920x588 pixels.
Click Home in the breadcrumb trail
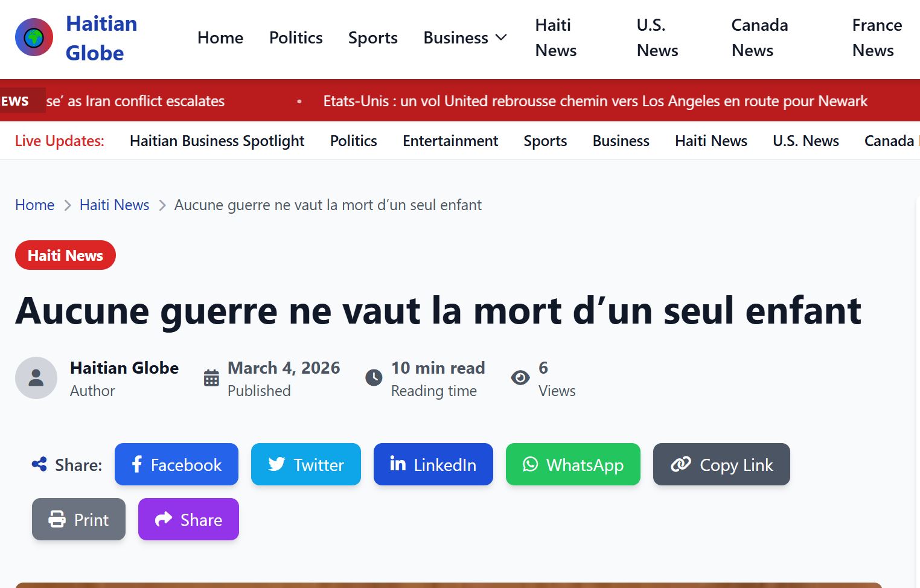tap(34, 205)
